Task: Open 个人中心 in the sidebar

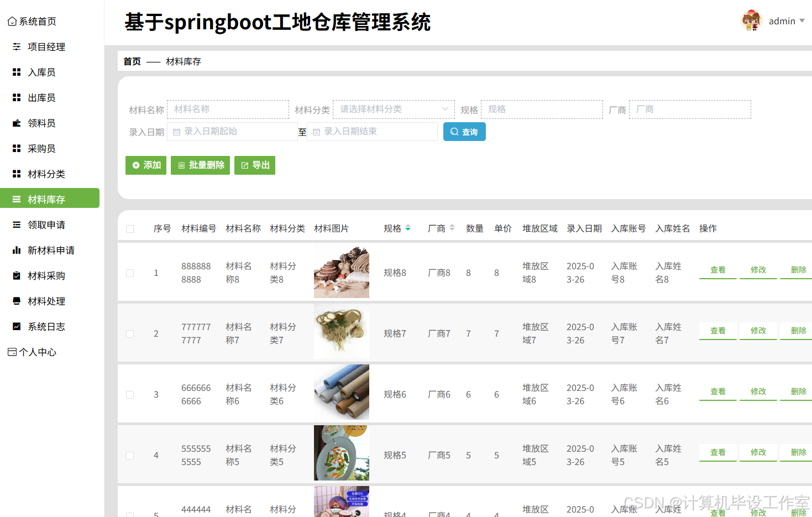Action: 38,352
